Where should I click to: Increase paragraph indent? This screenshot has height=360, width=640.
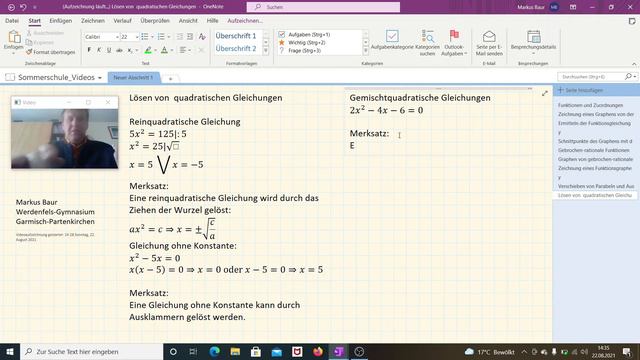(190, 37)
